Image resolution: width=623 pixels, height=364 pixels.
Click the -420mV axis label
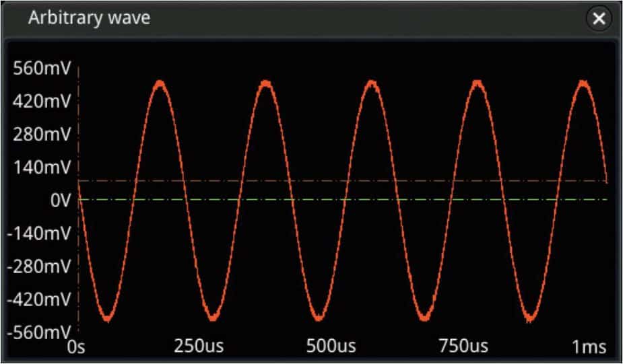click(39, 299)
